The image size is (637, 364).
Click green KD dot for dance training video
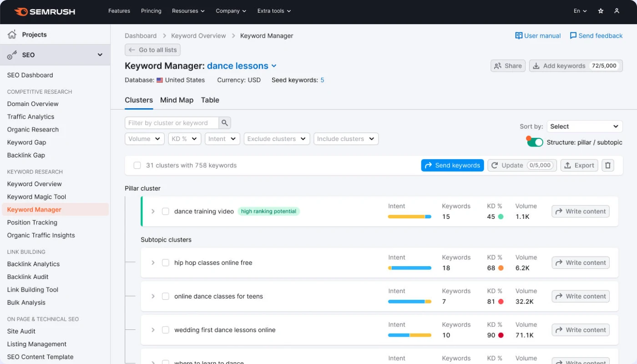501,217
